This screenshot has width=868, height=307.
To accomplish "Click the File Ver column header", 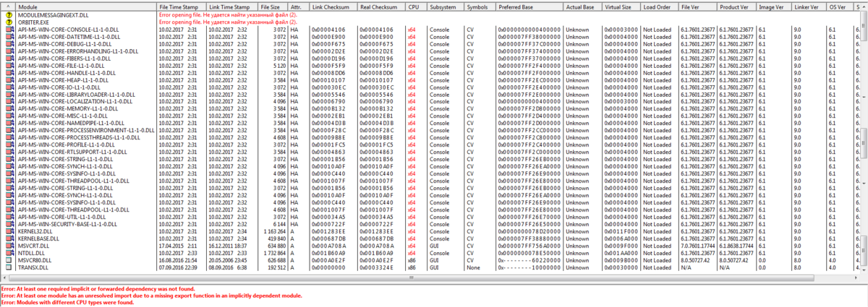I will tap(698, 6).
